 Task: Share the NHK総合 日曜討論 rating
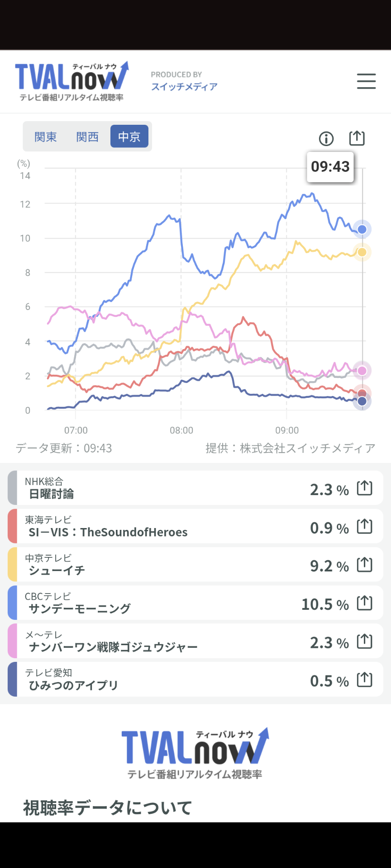(x=365, y=488)
